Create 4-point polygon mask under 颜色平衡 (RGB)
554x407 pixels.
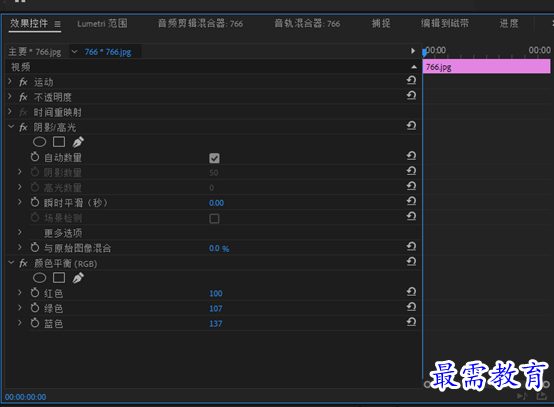[x=59, y=278]
